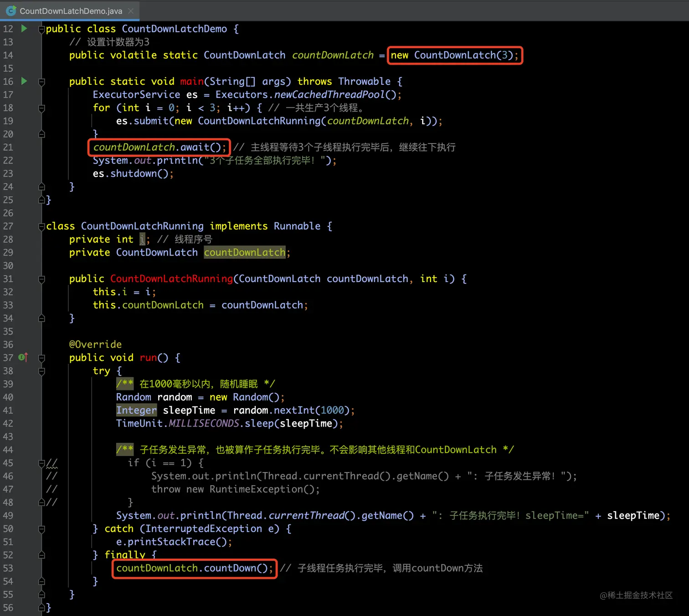Click the red 'main' method name on line 16
Viewport: 689px width, 616px height.
tap(191, 82)
